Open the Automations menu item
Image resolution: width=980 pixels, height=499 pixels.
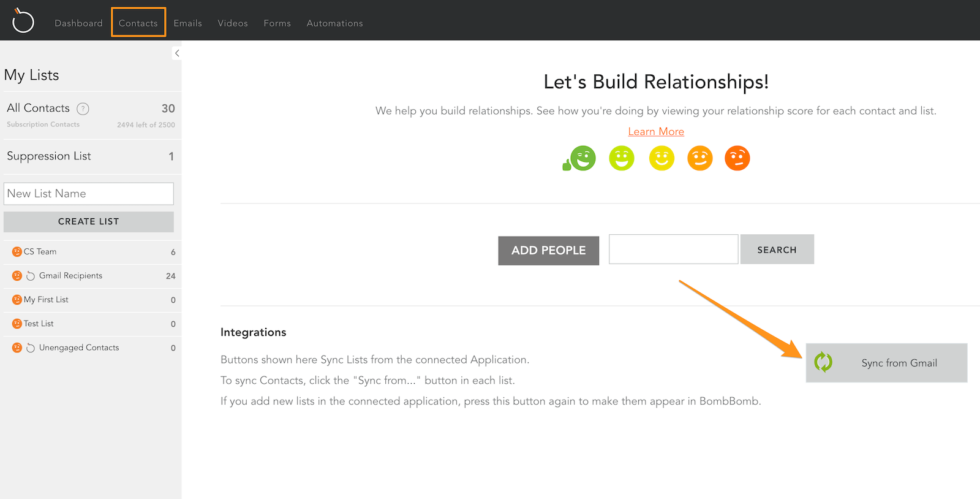point(334,23)
